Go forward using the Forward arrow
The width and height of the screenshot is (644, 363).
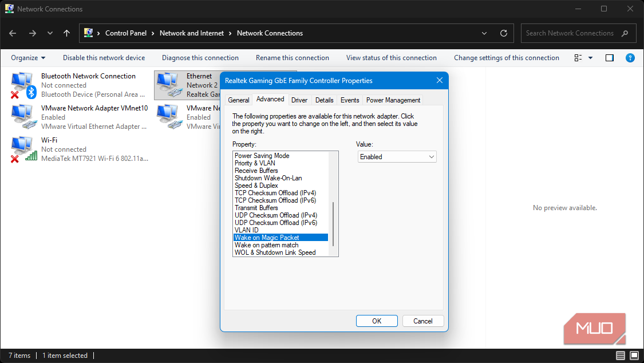pyautogui.click(x=33, y=33)
